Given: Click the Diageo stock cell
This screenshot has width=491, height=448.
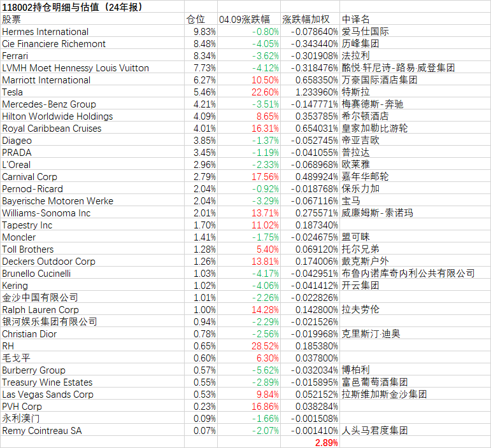Looking at the screenshot, I should [92, 140].
